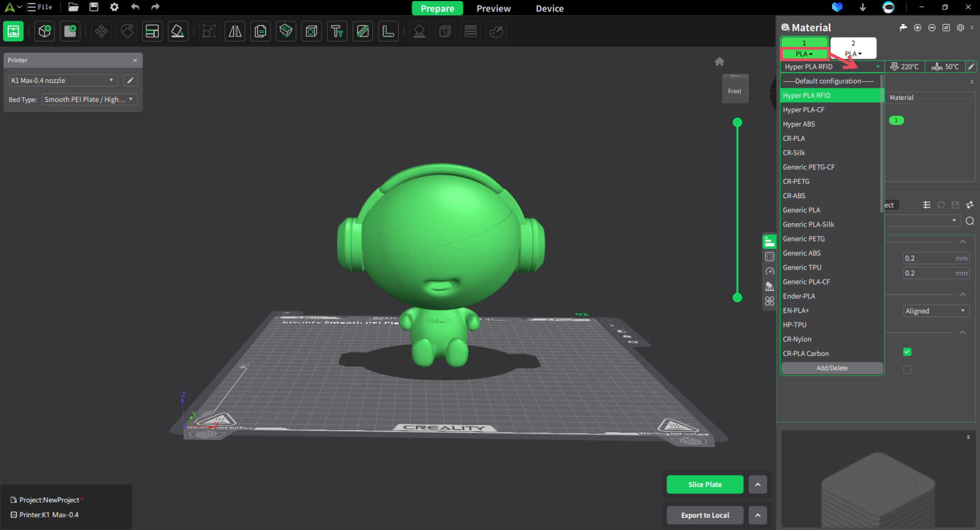Open the Aligned seam dropdown
This screenshot has height=530, width=980.
point(935,311)
